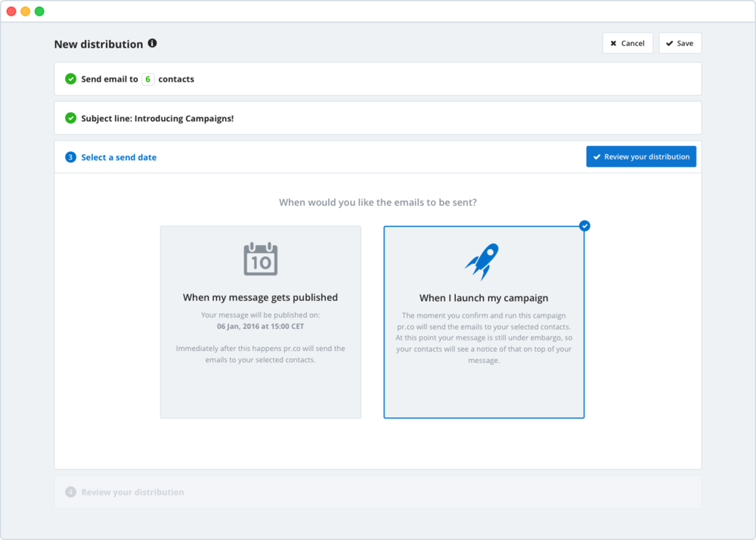Click the green 6 contacts count badge
Screen dimensions: 756x540
[x=147, y=79]
